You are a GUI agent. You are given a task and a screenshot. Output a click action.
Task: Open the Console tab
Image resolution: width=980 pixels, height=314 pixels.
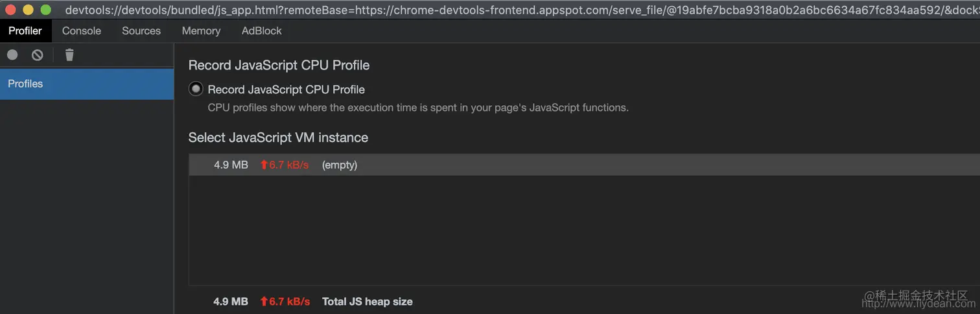[82, 30]
